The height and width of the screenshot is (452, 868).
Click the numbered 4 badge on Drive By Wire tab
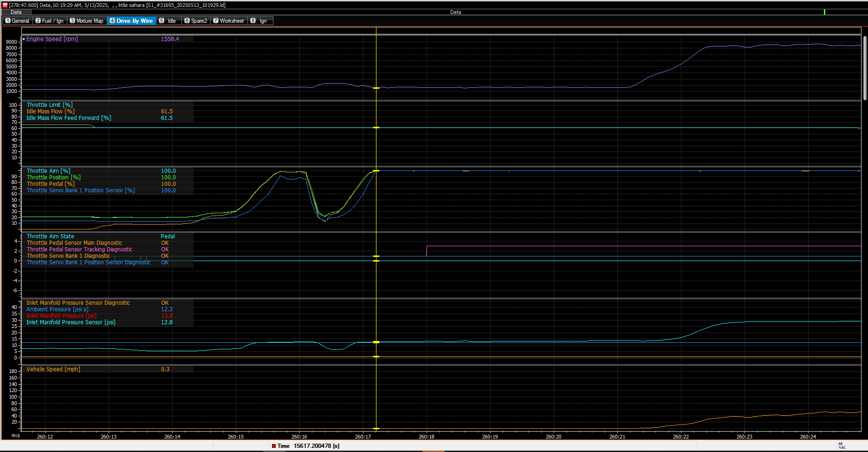point(112,20)
